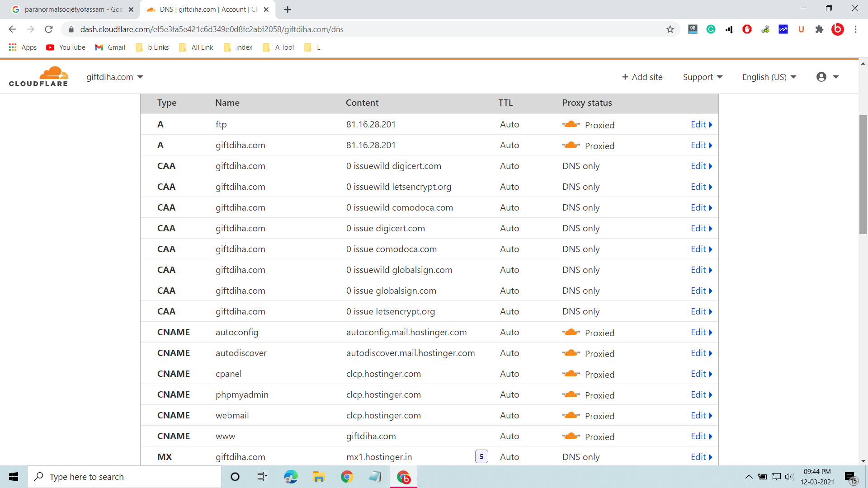The width and height of the screenshot is (868, 488).
Task: Click the address bar URL
Action: coord(212,29)
